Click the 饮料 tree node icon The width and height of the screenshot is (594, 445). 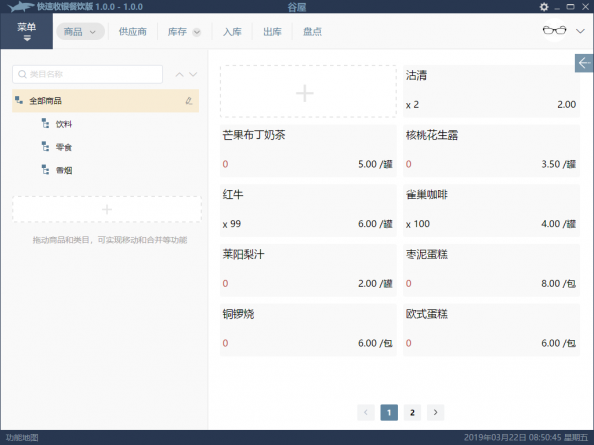[x=45, y=123]
